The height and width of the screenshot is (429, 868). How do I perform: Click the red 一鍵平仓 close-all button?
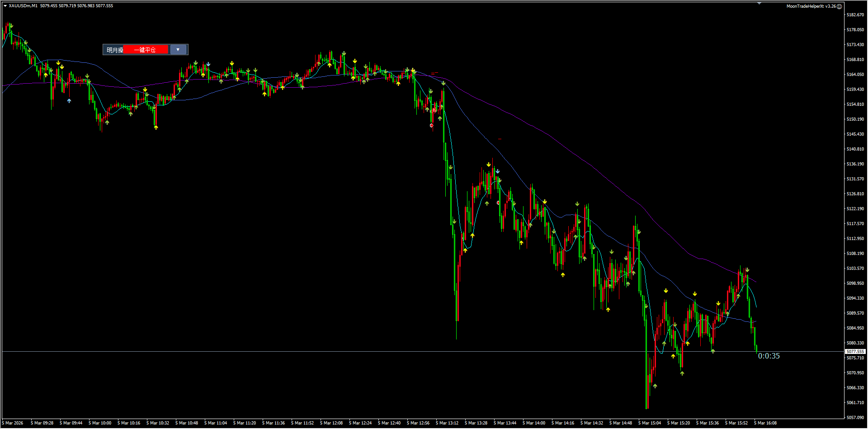click(145, 50)
